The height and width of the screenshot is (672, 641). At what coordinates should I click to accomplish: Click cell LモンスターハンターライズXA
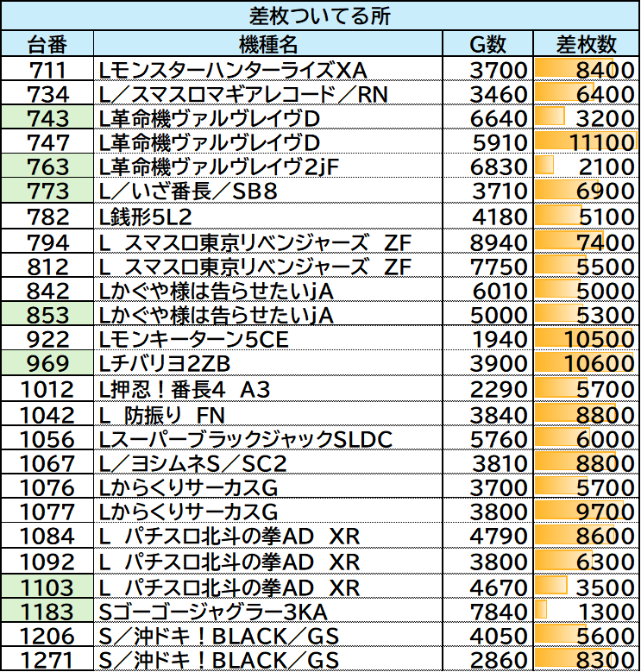click(x=267, y=69)
